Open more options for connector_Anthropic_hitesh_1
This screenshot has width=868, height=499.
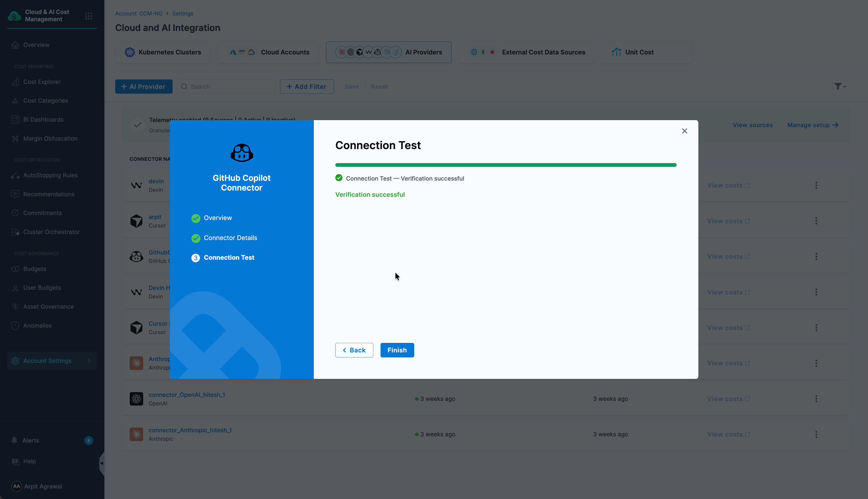(x=816, y=435)
